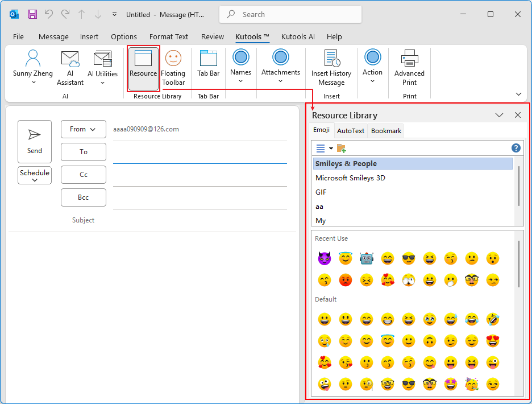532x404 pixels.
Task: Select the Microsoft Smileys 3D category
Action: (413, 178)
